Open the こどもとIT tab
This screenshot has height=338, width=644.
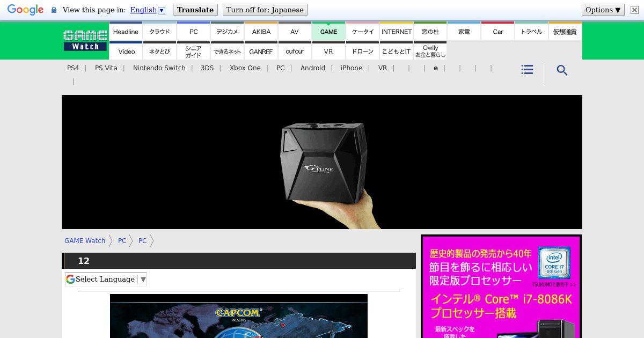(x=396, y=51)
